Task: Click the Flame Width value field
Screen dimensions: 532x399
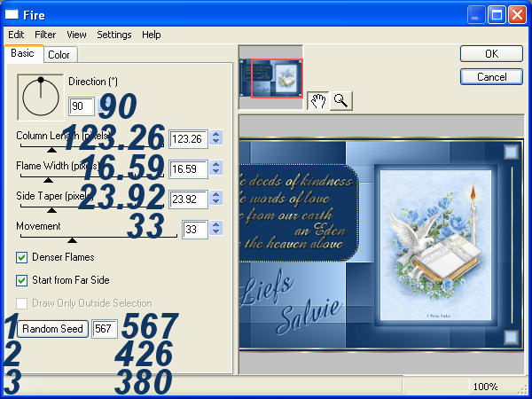Action: (x=188, y=169)
